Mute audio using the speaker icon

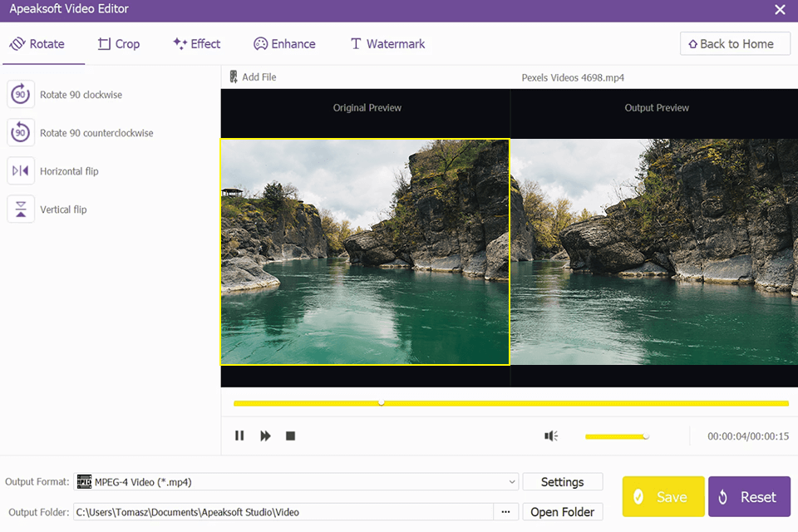(x=549, y=435)
